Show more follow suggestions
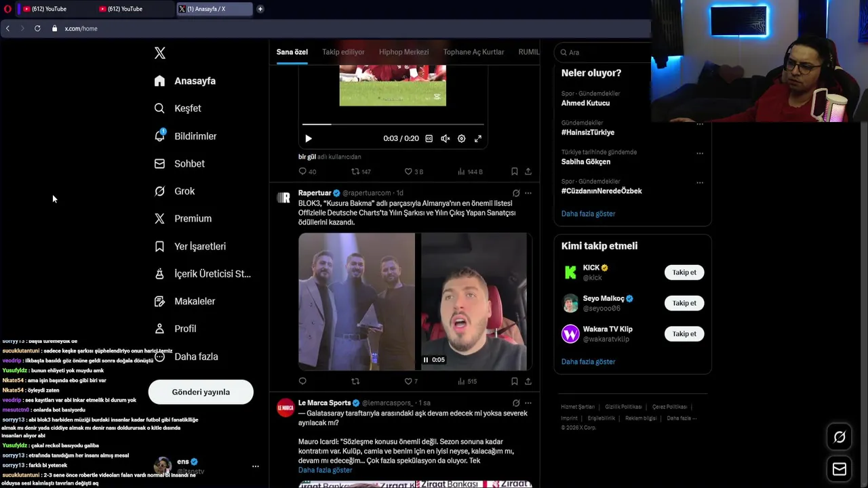Viewport: 868px width, 488px height. pos(588,361)
